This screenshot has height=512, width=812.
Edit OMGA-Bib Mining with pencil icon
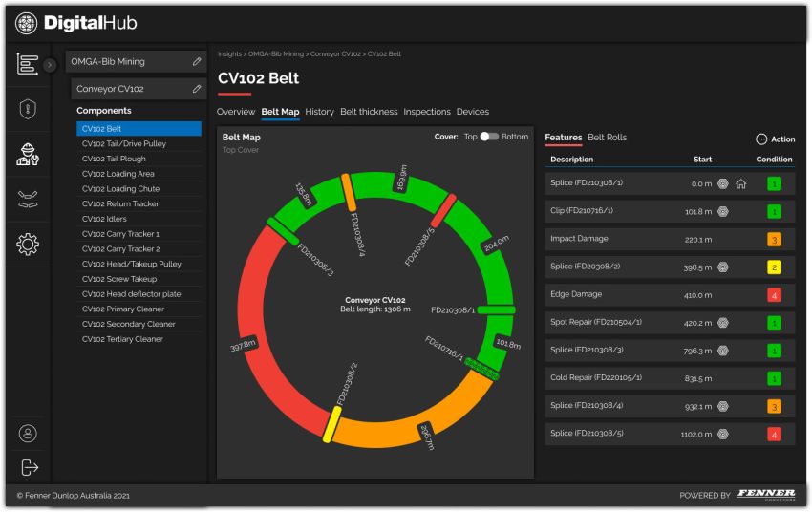(x=197, y=61)
